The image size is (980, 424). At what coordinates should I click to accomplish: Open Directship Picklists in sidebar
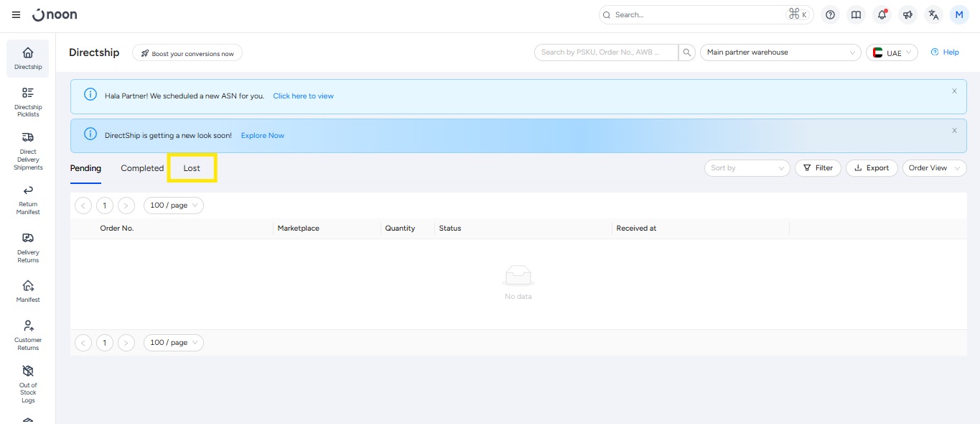[x=28, y=101]
